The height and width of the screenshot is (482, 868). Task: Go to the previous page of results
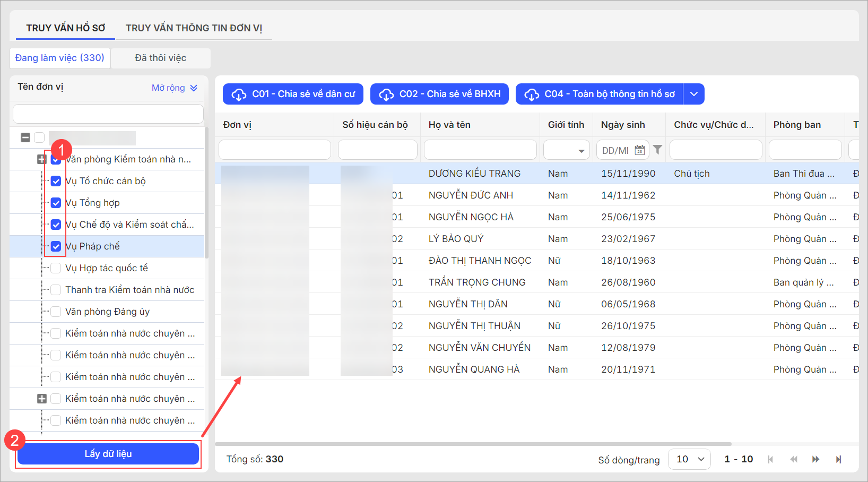tap(793, 459)
